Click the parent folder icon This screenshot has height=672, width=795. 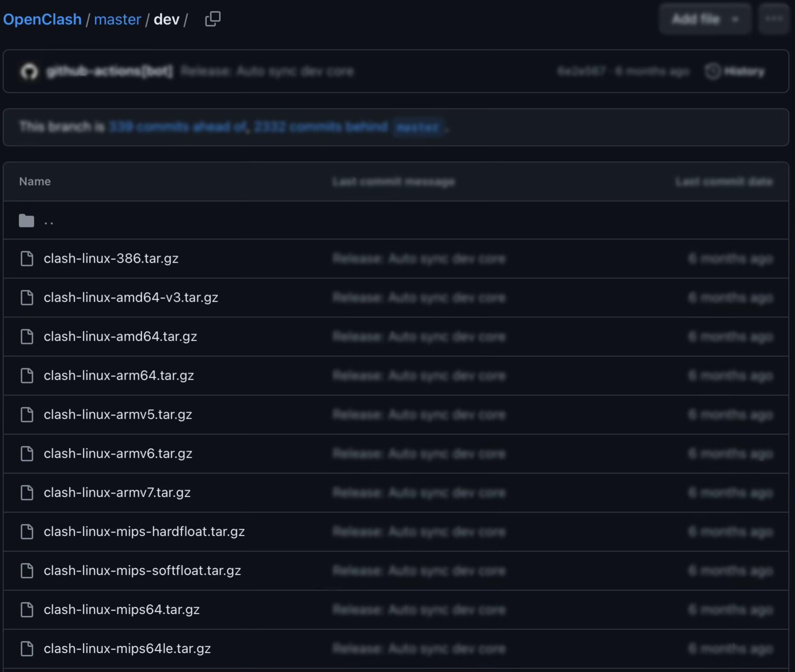click(x=27, y=220)
